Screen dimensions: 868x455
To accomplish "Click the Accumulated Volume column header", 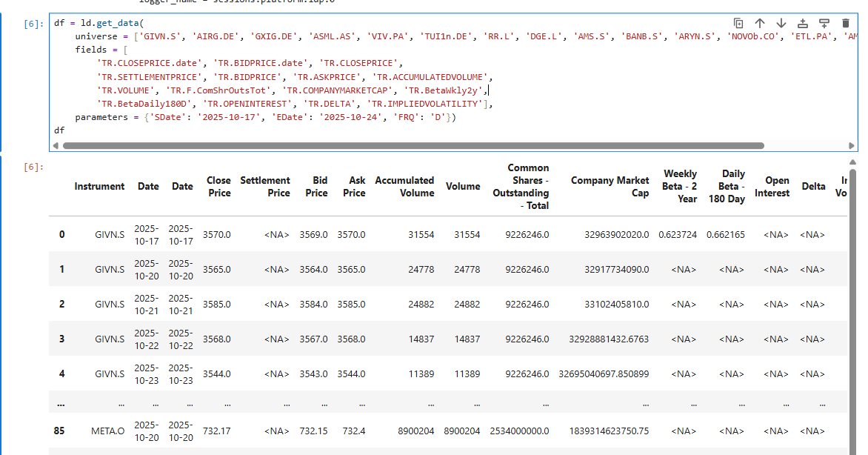I will pyautogui.click(x=404, y=187).
